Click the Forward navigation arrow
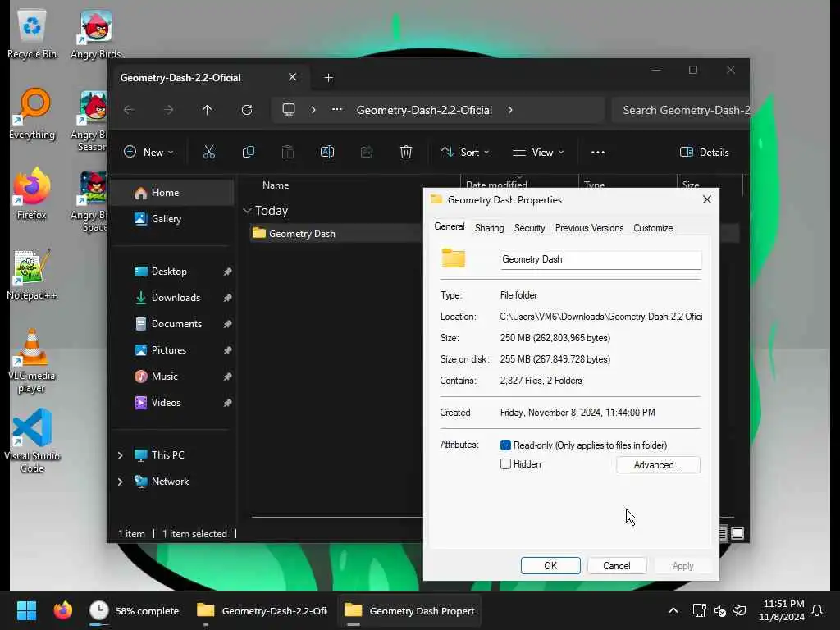Screen dimensions: 840x630 click(168, 110)
